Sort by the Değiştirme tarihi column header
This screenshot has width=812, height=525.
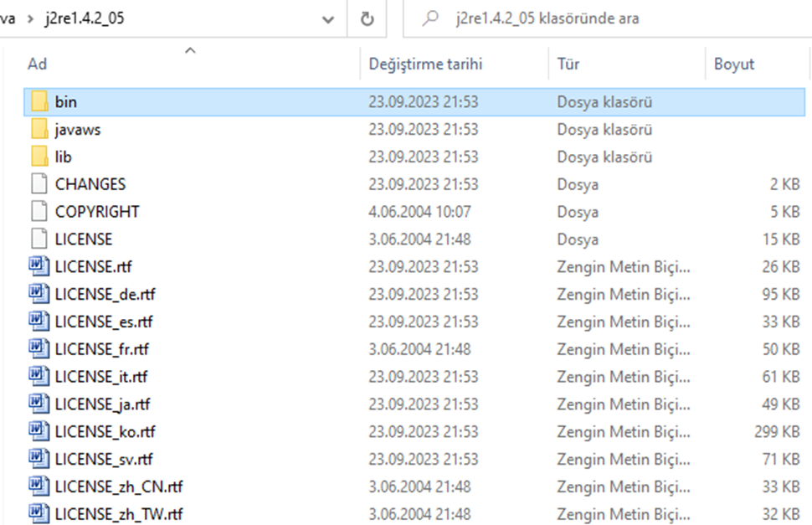(x=425, y=64)
